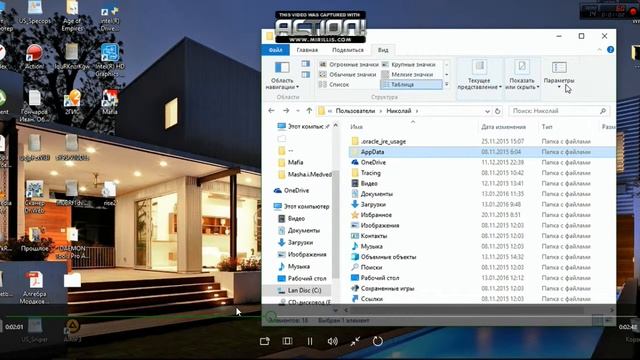This screenshot has height=360, width=640.
Task: Select OneDrive in navigation pane
Action: (x=296, y=190)
